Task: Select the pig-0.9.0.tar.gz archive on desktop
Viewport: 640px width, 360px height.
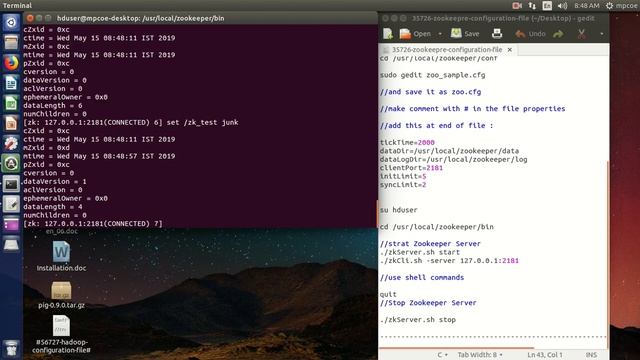Action: tap(61, 295)
